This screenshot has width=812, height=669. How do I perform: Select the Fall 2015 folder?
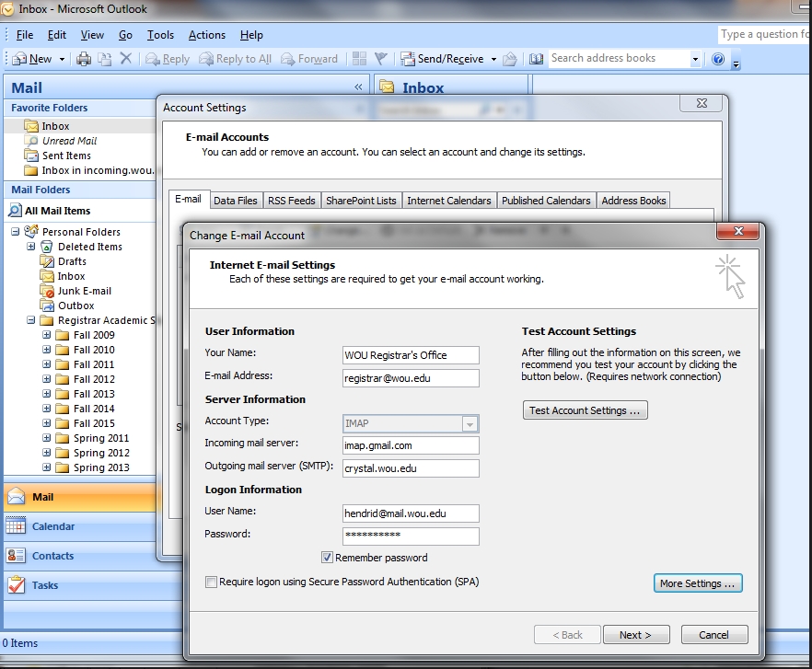point(94,423)
